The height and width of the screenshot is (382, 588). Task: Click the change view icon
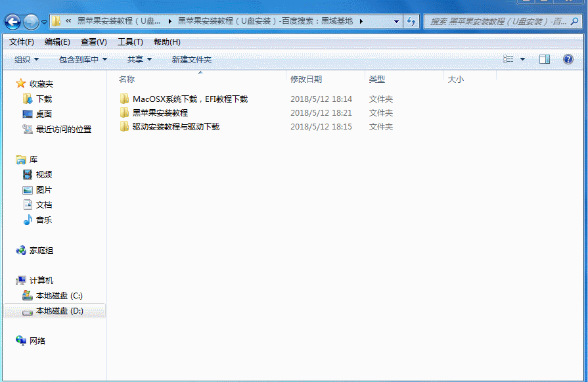click(x=508, y=59)
